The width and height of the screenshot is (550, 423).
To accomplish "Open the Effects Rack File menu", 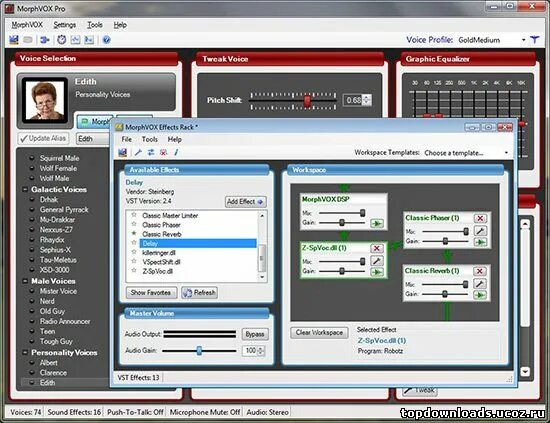I will [127, 139].
